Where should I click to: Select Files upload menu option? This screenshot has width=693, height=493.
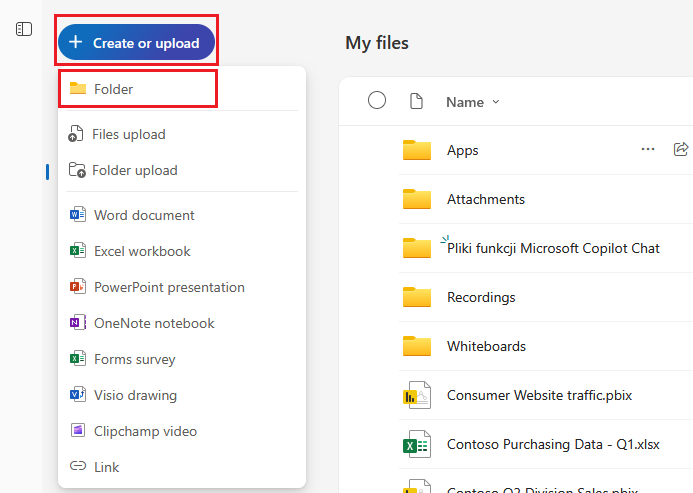click(x=182, y=134)
